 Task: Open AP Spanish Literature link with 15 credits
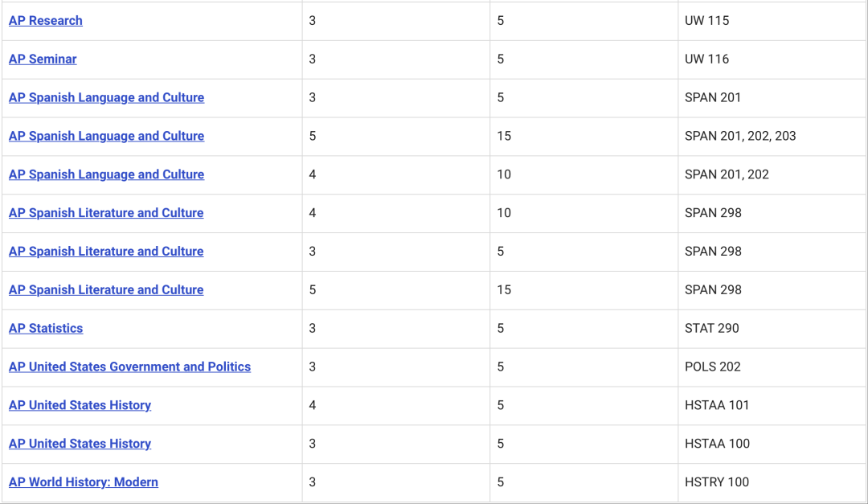[x=106, y=290]
